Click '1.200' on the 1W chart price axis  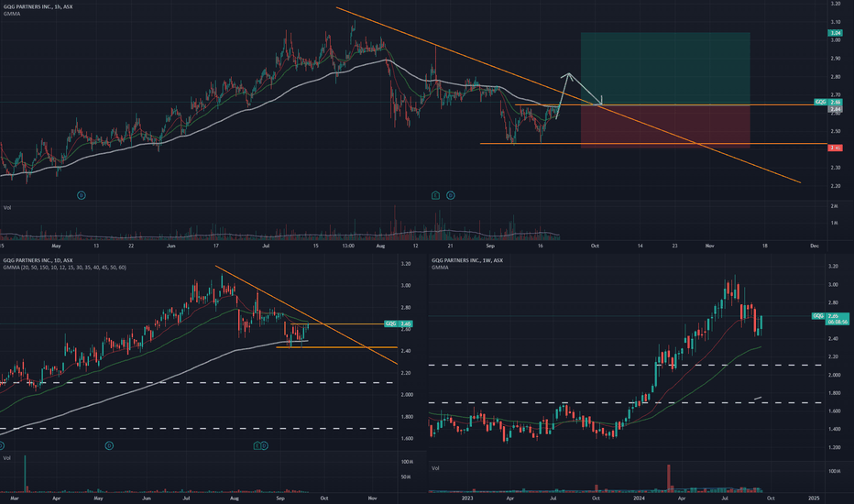click(834, 447)
